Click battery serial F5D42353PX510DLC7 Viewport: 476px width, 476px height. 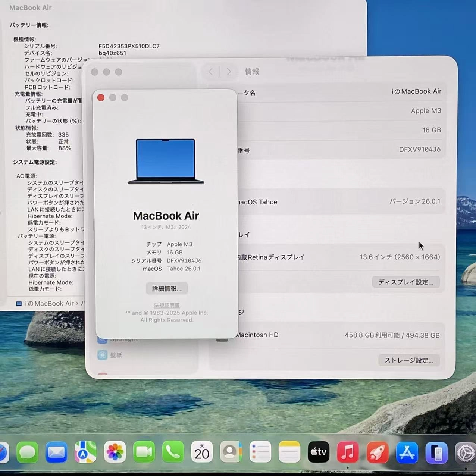point(129,46)
